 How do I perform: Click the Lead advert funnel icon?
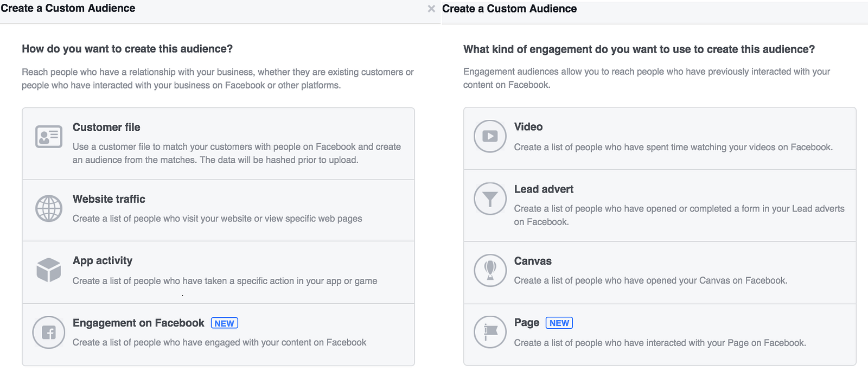(490, 199)
